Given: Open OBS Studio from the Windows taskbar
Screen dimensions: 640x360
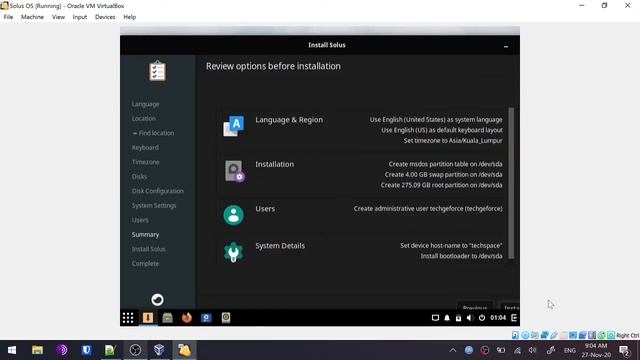Looking at the screenshot, I should (x=135, y=350).
